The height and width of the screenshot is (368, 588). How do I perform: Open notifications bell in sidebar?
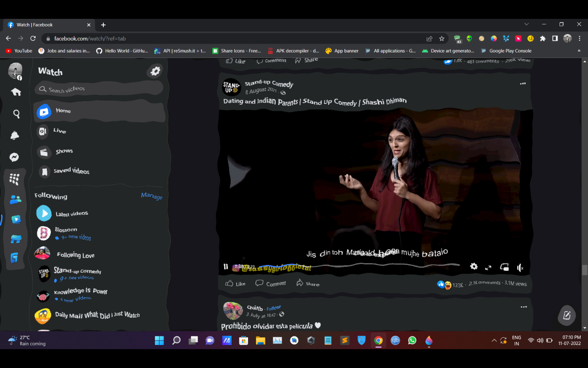tap(15, 135)
